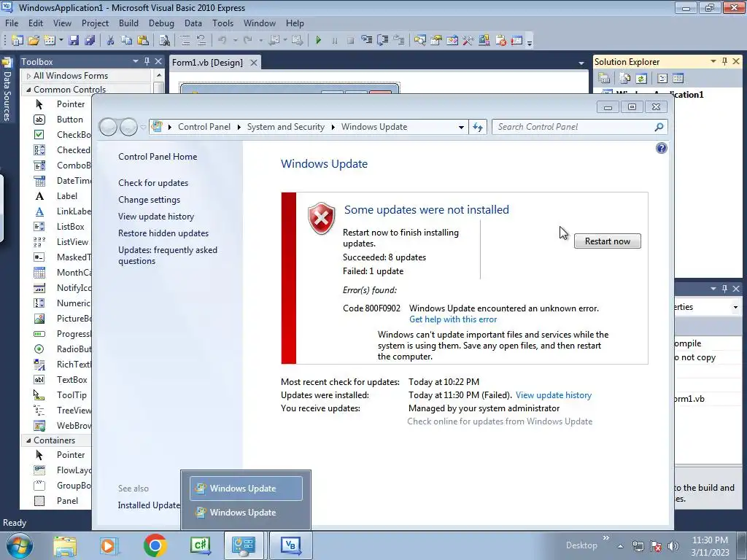
Task: Open the active documents list dropdown
Action: [x=581, y=63]
